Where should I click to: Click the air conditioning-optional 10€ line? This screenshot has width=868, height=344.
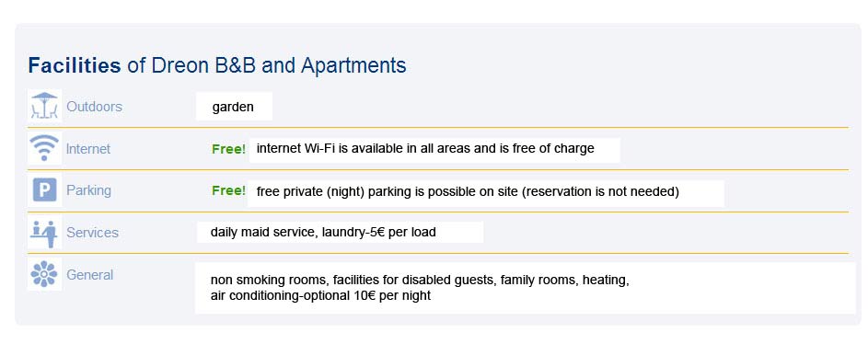320,295
